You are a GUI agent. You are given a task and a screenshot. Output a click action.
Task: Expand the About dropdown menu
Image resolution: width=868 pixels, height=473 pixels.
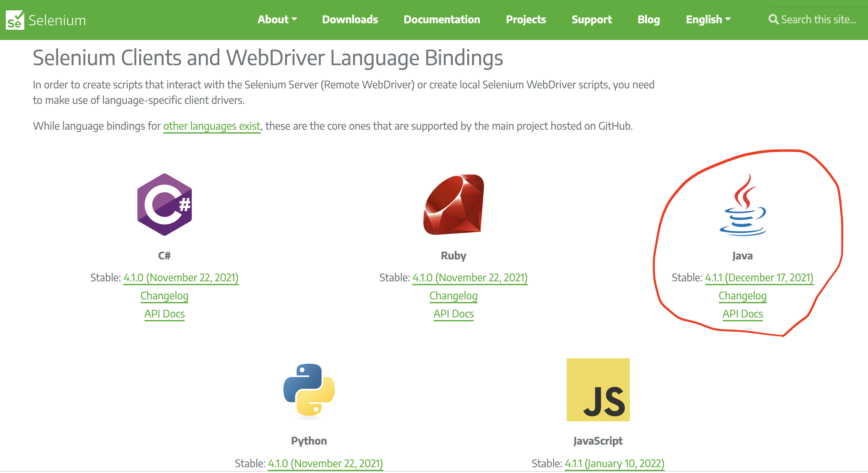(277, 20)
